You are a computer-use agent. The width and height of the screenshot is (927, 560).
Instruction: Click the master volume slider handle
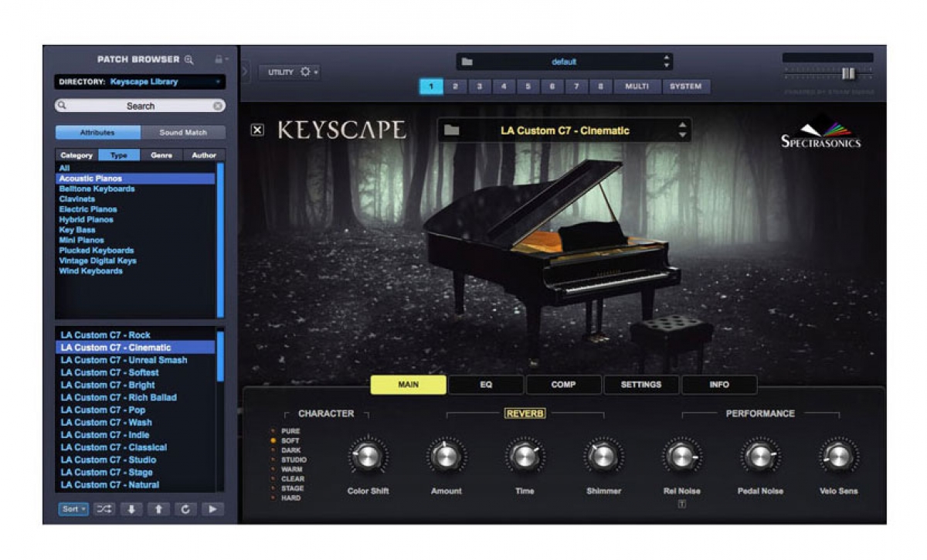click(848, 73)
